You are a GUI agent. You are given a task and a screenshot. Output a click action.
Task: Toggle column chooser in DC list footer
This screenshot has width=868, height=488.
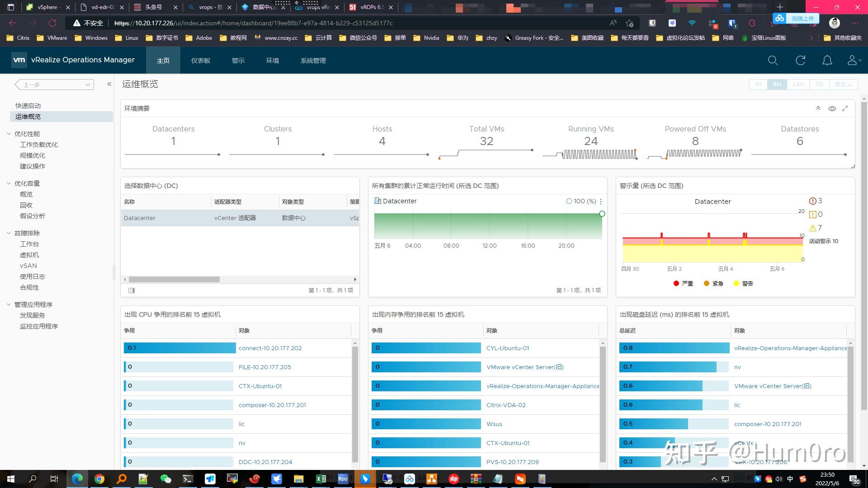tap(132, 291)
